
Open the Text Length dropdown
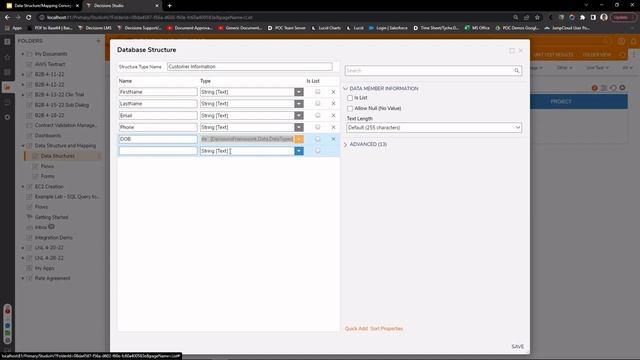pyautogui.click(x=434, y=128)
